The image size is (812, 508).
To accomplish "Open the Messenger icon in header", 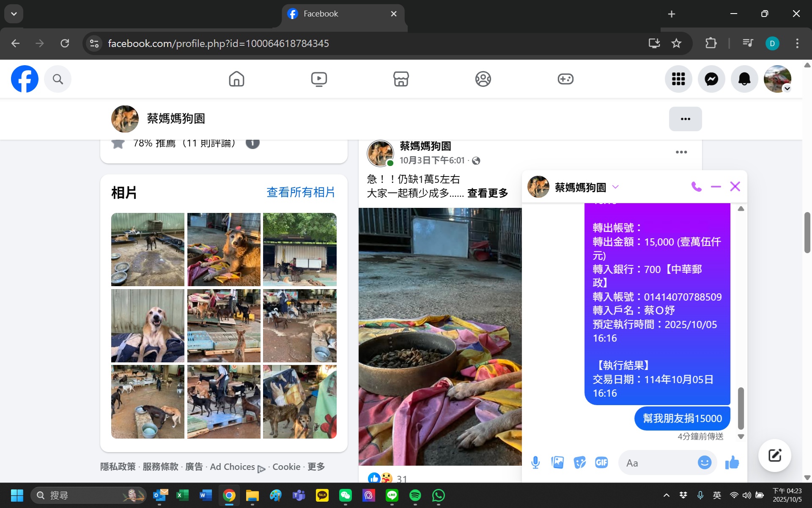I will pos(711,79).
